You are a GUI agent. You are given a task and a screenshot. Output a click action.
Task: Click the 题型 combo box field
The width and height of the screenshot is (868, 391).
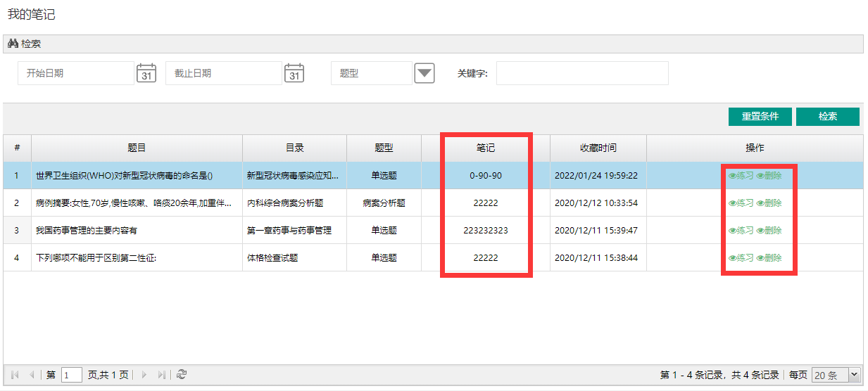pyautogui.click(x=371, y=73)
